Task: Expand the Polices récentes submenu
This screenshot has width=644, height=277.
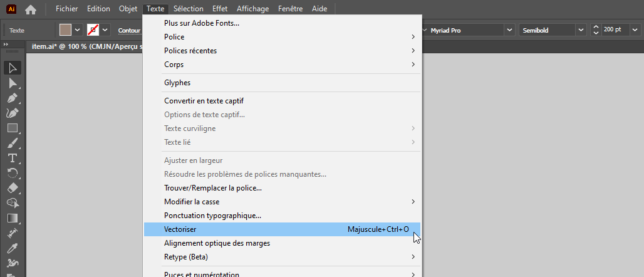Action: (x=282, y=51)
